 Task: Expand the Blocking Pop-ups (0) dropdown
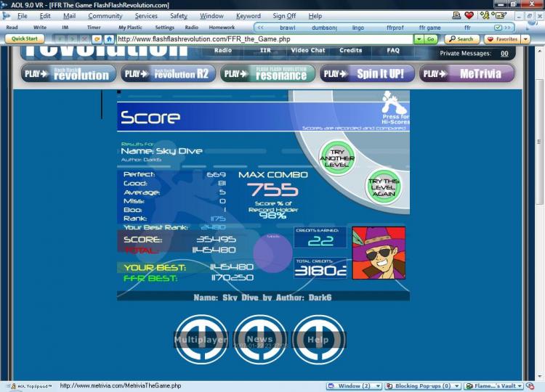click(457, 385)
